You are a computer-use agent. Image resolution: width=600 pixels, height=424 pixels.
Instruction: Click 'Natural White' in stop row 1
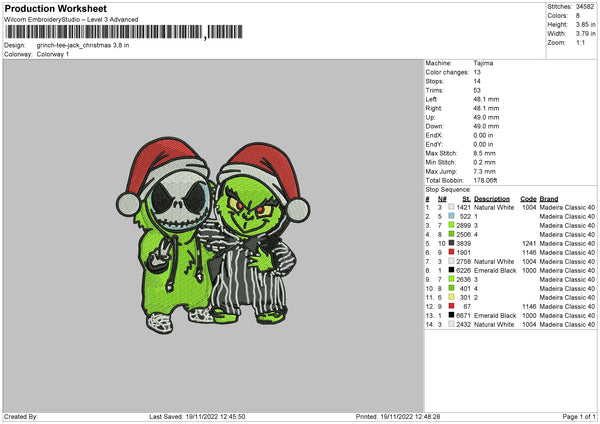(494, 207)
